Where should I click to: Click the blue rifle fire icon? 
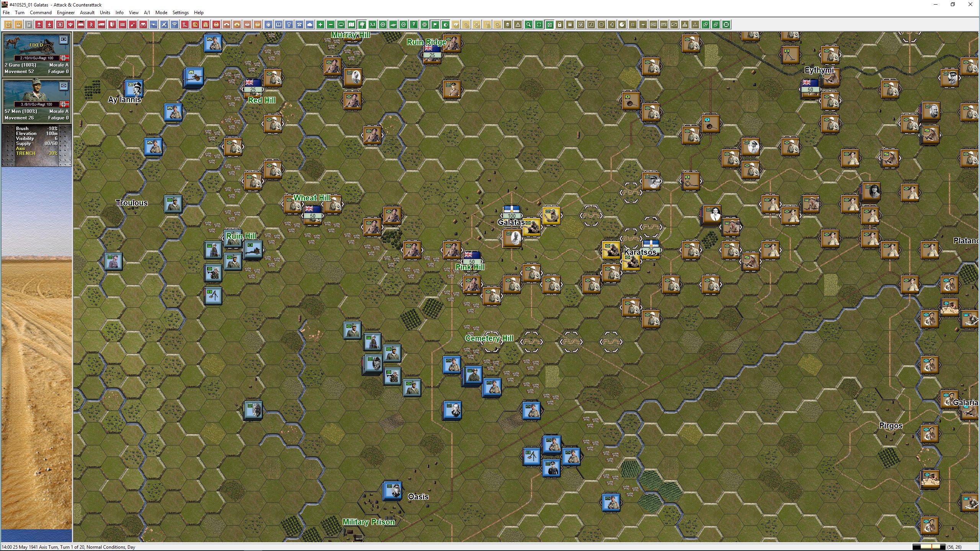point(154,25)
